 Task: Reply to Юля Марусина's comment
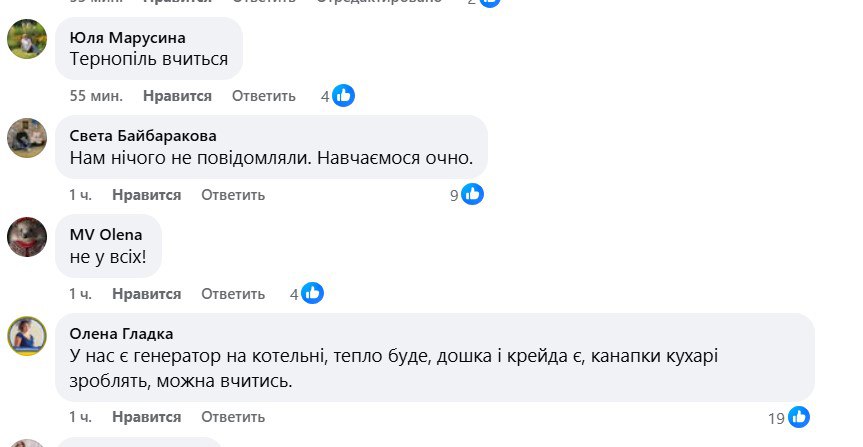coord(264,96)
